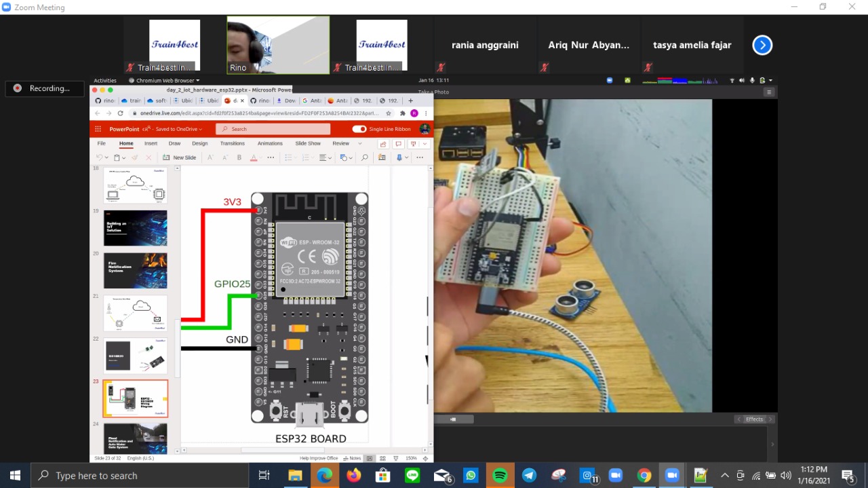The width and height of the screenshot is (868, 488).
Task: Bookmark page with the star icon
Action: pos(389,113)
